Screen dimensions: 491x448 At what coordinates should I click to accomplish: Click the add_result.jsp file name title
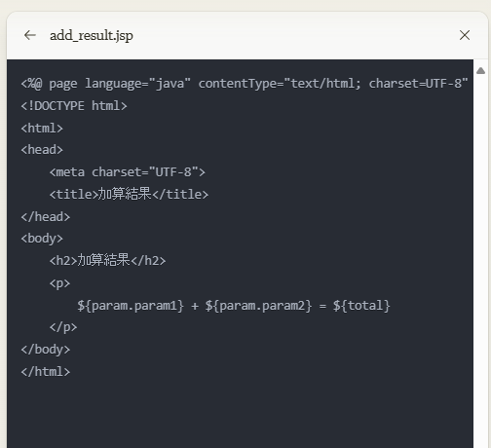(92, 35)
